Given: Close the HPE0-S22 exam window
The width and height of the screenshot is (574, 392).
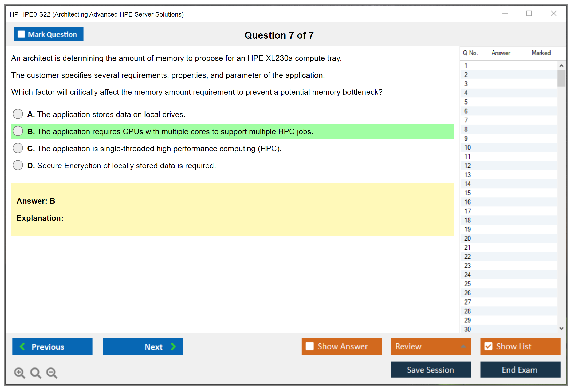Looking at the screenshot, I should (x=553, y=14).
